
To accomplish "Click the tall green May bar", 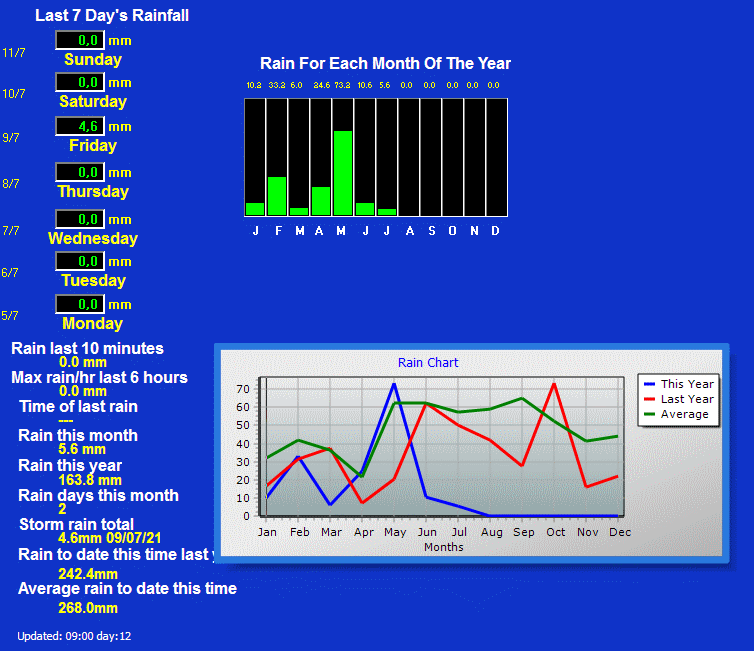I will point(342,172).
